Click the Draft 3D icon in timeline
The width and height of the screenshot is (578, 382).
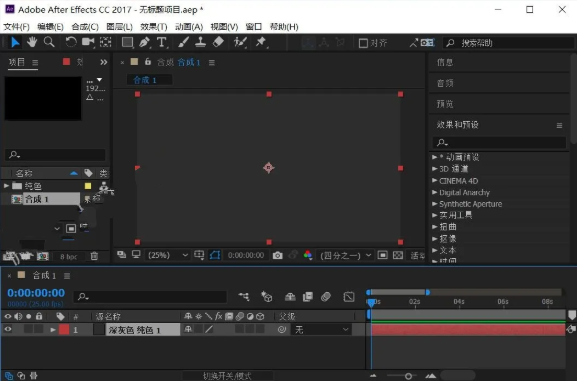[x=267, y=296]
